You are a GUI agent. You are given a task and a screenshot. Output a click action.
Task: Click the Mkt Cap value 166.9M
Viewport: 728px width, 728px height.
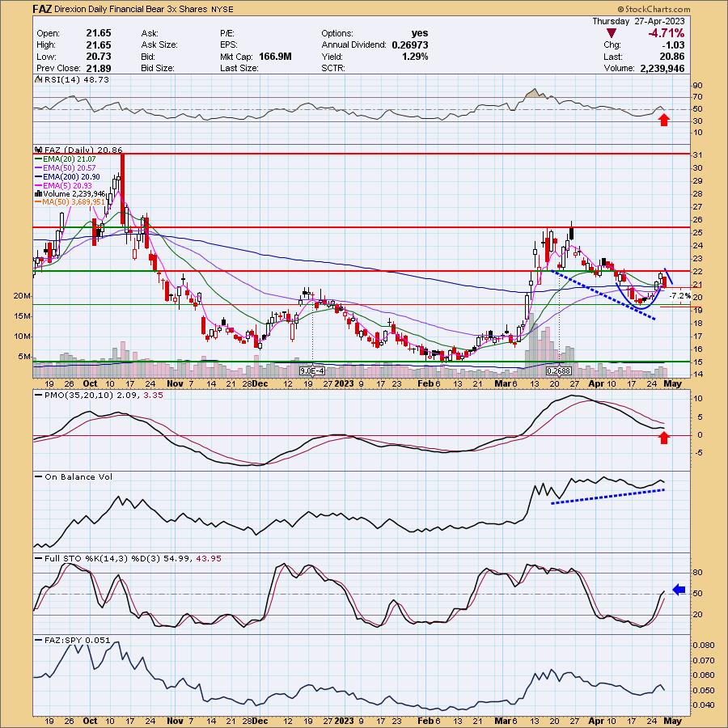275,56
